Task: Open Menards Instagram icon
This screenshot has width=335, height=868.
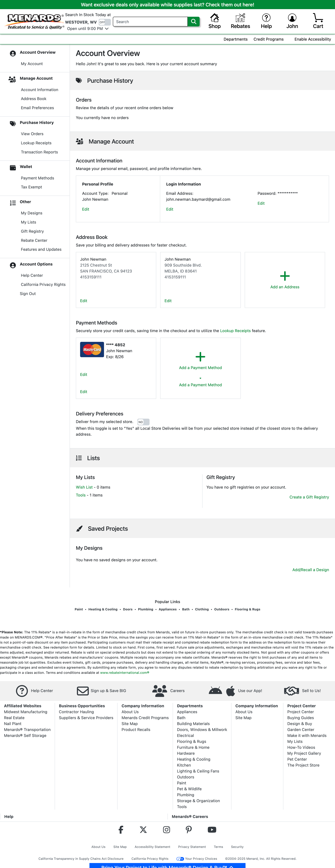Action: [x=166, y=830]
